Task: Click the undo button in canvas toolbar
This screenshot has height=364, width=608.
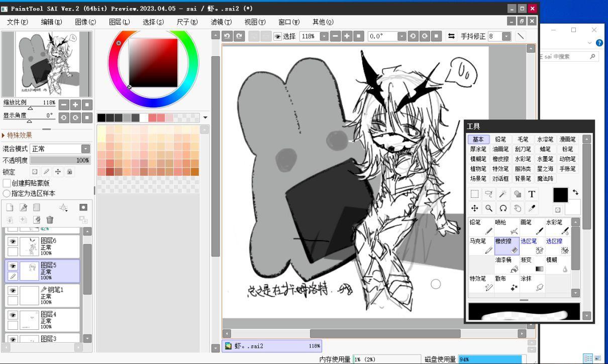Action: [x=227, y=36]
